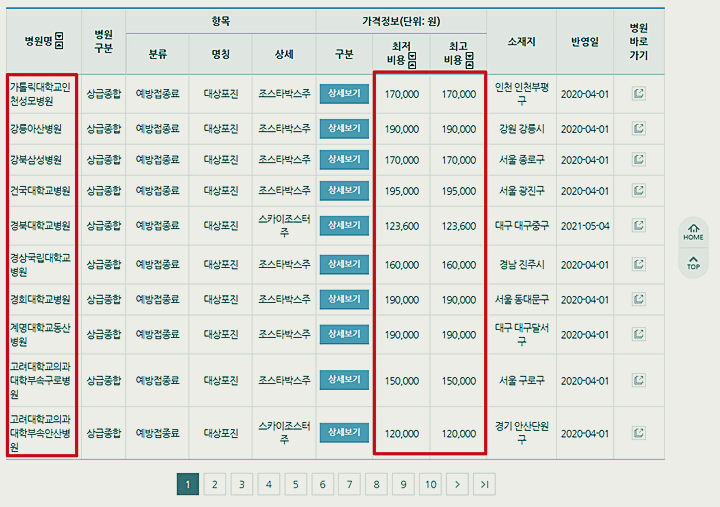Click 상세보기 for 계명대학교동산병원
Screen dimensions: 720x507
click(344, 334)
